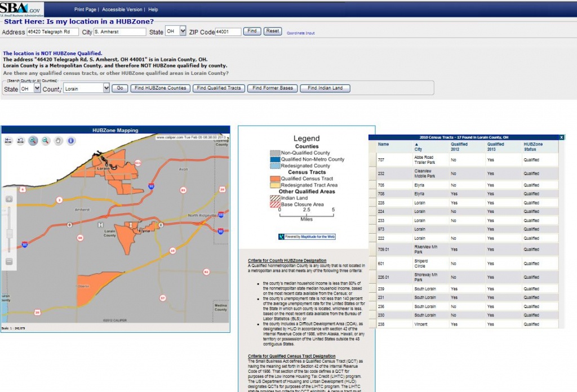Click the Coordinate Input link
This screenshot has height=392, width=577.
pos(300,33)
